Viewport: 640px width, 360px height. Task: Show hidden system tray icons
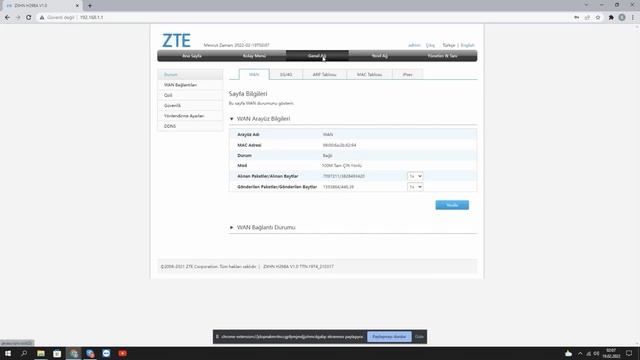(580, 353)
